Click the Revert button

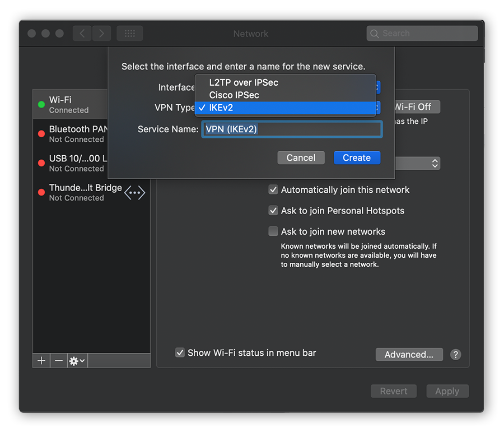tap(394, 391)
